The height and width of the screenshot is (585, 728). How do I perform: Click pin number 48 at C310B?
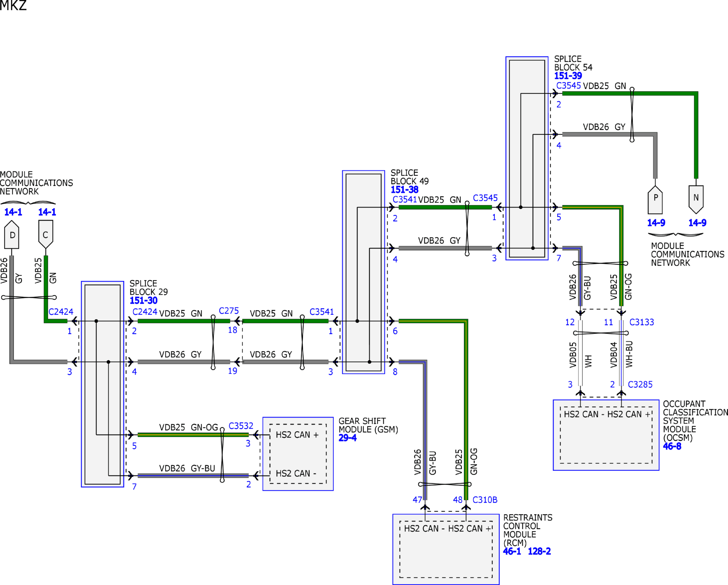[x=458, y=500]
